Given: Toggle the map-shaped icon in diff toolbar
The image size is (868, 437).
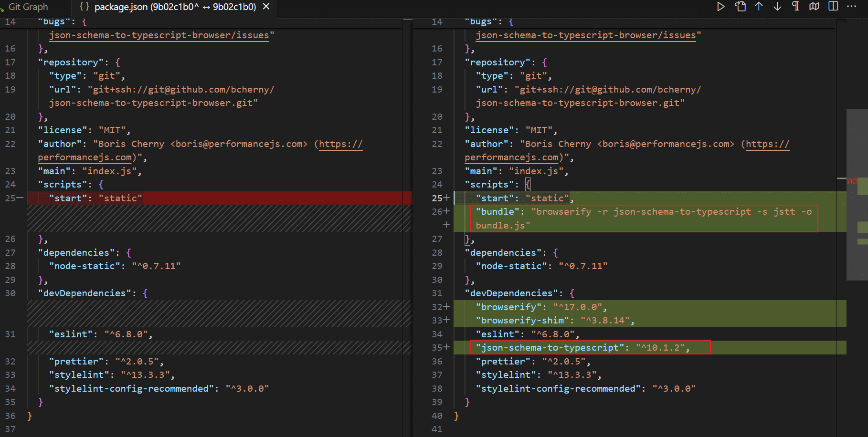Looking at the screenshot, I should 815,7.
